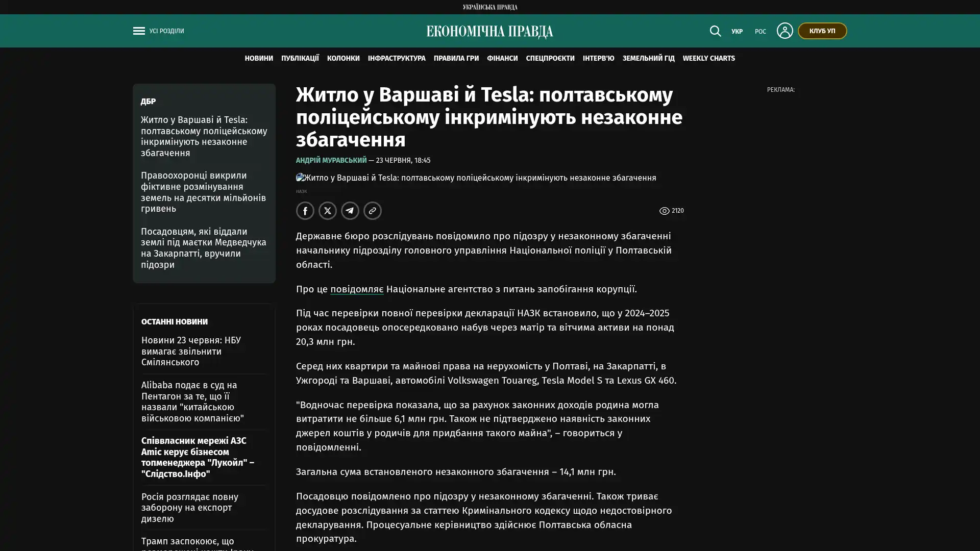Follow the повідомляє link in article

357,289
